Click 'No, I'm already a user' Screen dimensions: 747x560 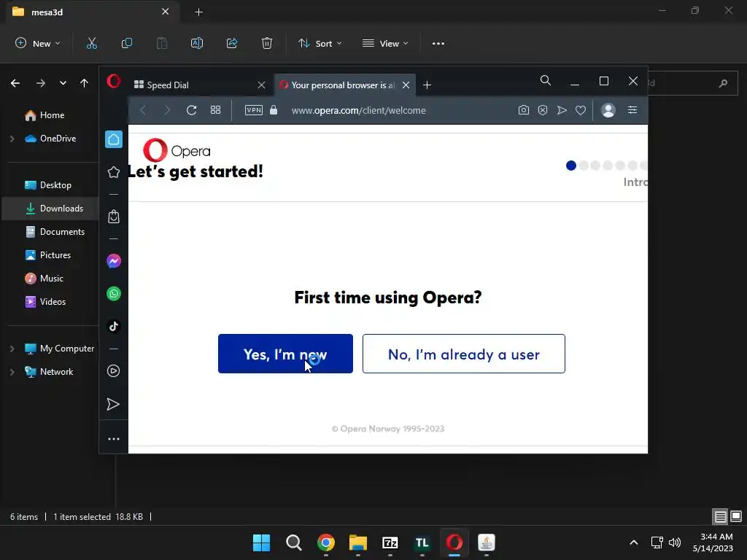point(463,354)
